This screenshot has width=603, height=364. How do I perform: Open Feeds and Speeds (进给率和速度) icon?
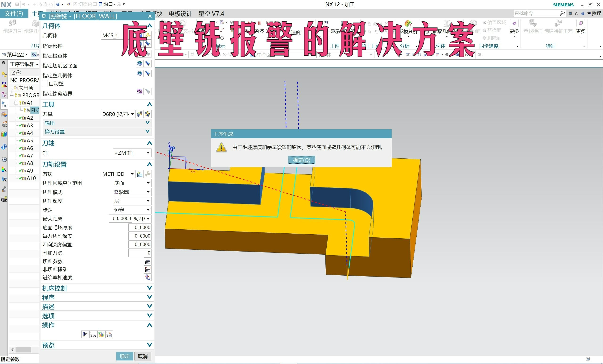[x=148, y=277]
